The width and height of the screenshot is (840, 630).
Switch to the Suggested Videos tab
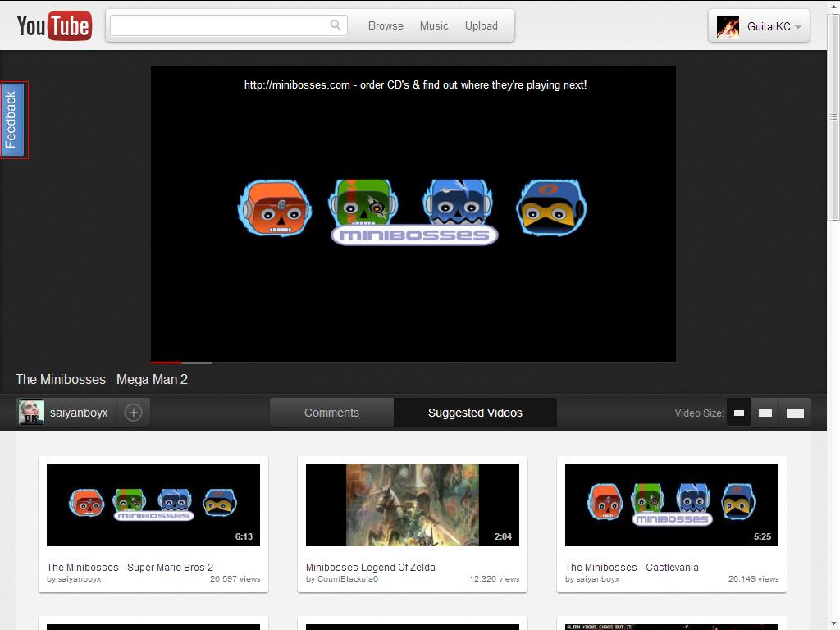point(475,413)
